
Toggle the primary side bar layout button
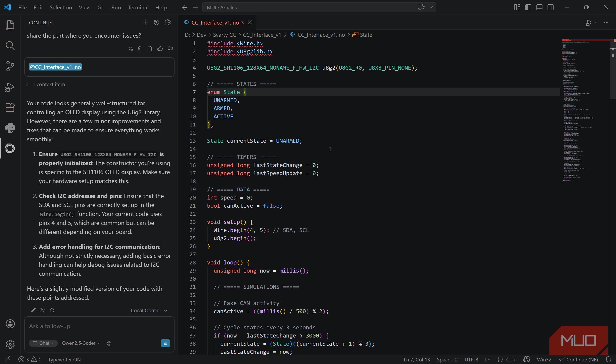[x=528, y=7]
